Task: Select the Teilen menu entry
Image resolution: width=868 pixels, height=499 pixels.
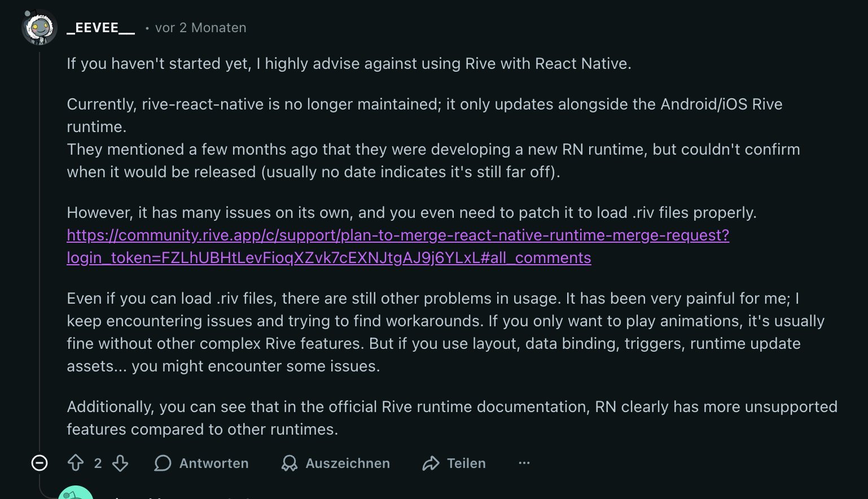Action: point(467,463)
